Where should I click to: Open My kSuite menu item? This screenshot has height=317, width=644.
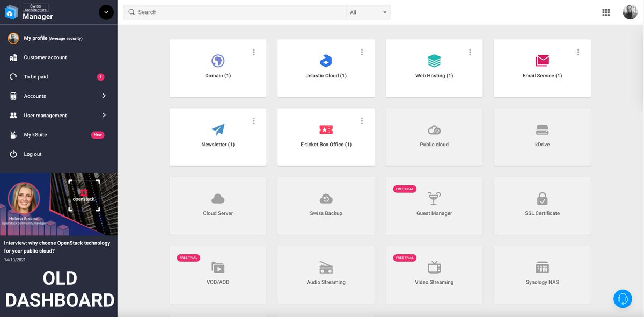point(58,135)
